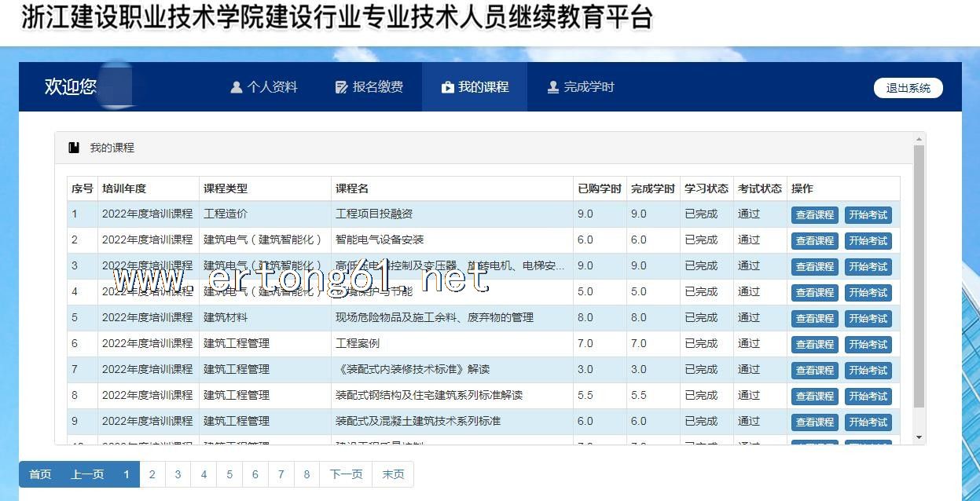Image resolution: width=980 pixels, height=501 pixels.
Task: View course for 工程案例 row
Action: click(814, 345)
